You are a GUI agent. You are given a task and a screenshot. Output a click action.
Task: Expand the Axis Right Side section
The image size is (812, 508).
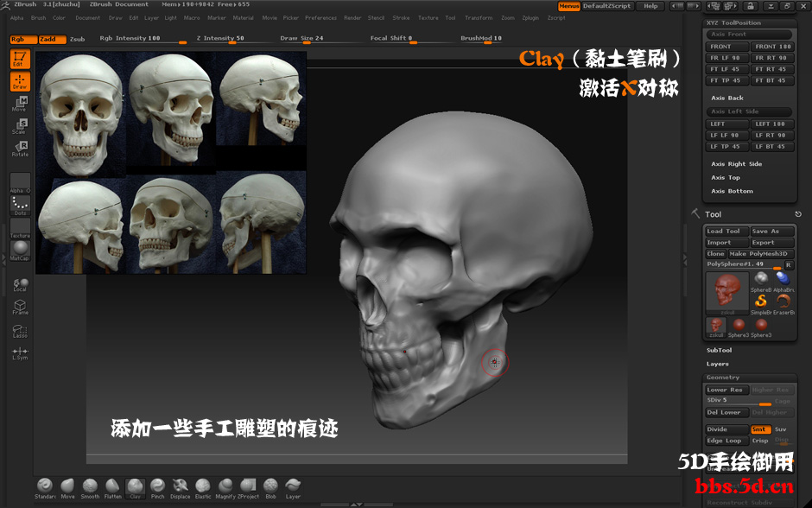[736, 163]
